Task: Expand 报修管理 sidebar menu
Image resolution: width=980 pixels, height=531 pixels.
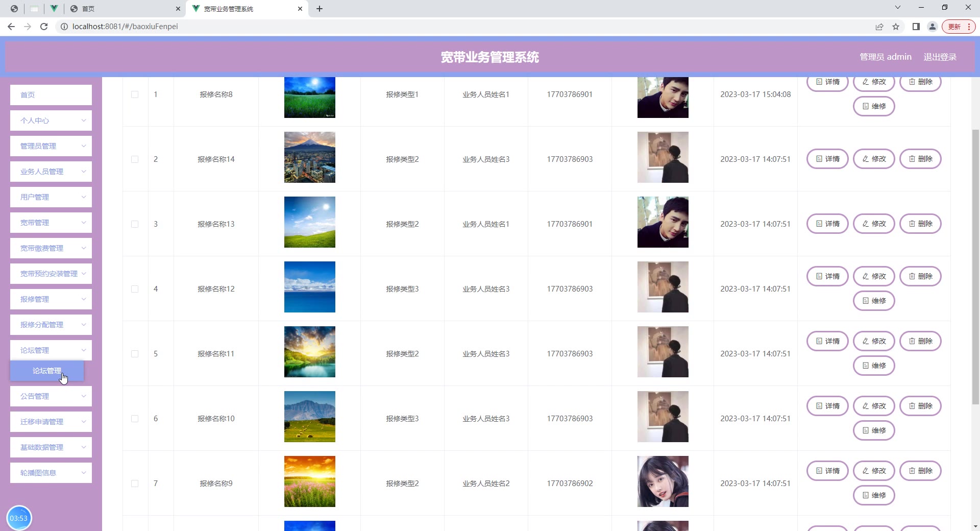Action: (51, 299)
